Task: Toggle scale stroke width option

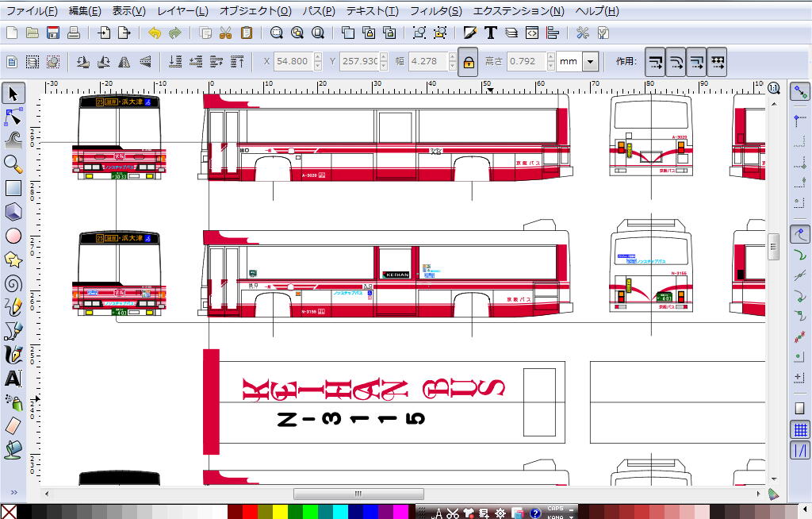Action: tap(655, 62)
